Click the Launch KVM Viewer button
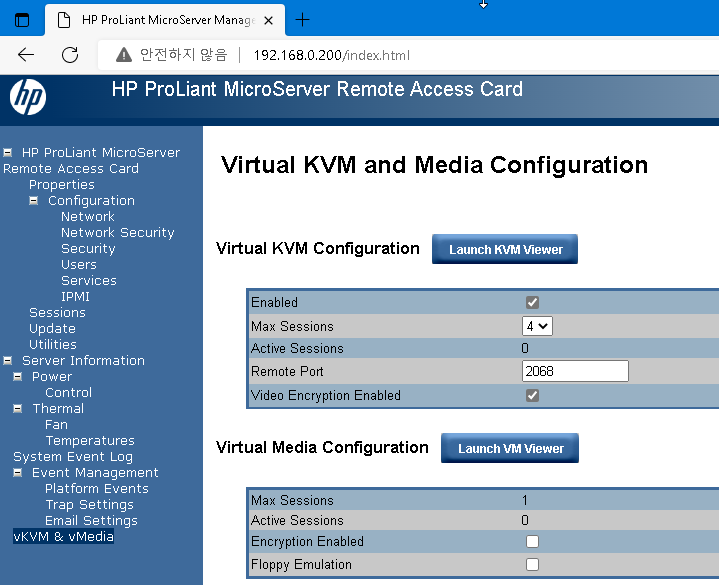 coord(505,249)
